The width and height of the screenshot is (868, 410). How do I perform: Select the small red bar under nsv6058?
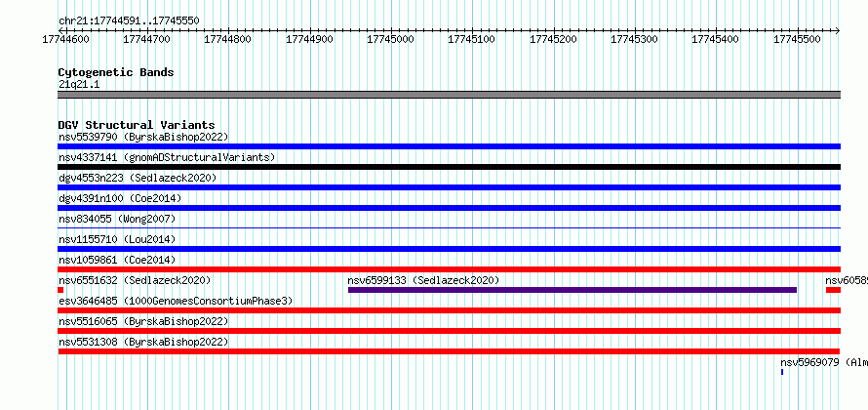833,290
